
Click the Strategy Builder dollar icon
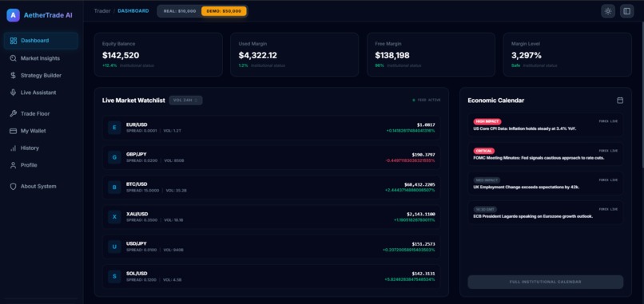13,76
